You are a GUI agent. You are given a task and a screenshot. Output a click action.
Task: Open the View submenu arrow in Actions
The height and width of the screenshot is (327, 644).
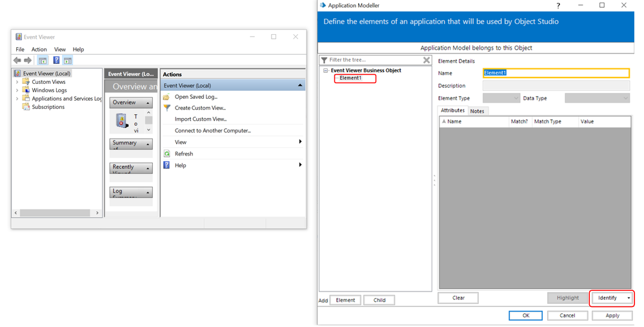tap(300, 141)
